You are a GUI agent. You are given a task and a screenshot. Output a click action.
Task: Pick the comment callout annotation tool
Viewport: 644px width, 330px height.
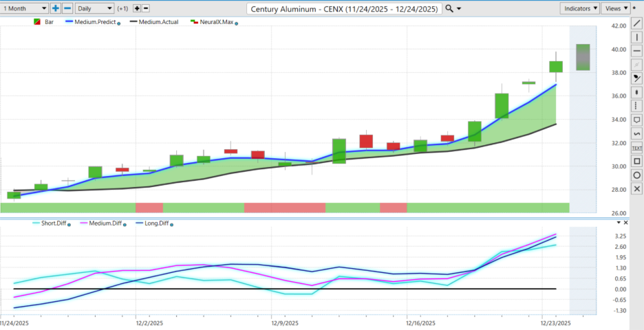coord(636,120)
